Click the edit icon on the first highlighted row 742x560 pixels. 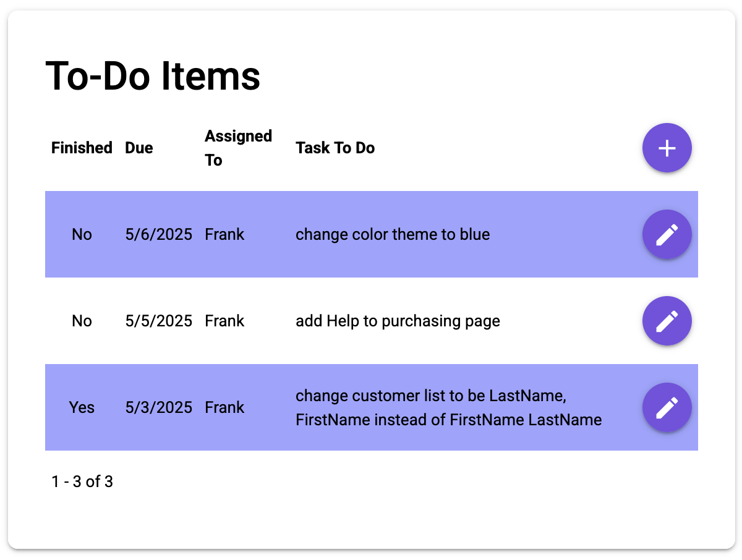point(667,234)
